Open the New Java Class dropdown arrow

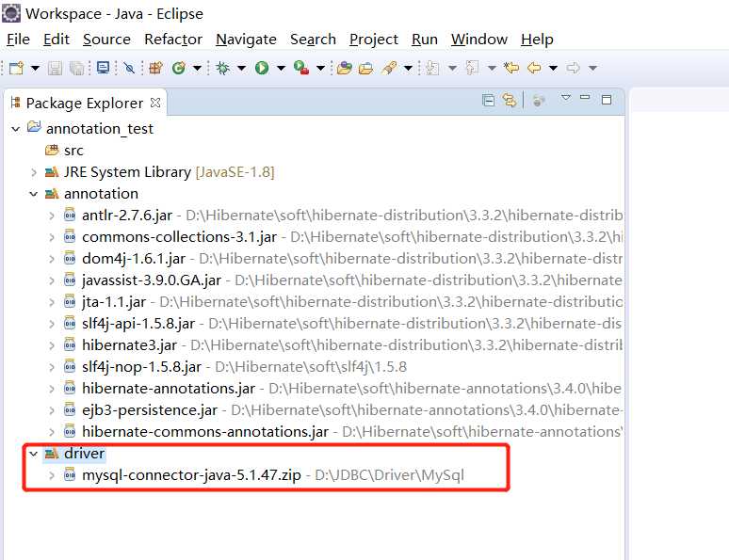point(197,69)
